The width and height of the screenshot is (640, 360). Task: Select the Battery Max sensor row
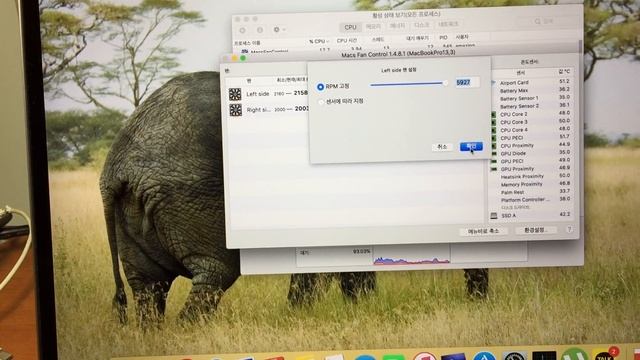tap(531, 90)
